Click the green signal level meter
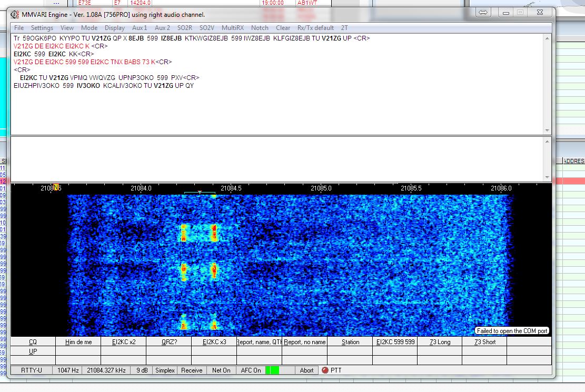Viewport: 585px width, 392px height. tap(273, 370)
